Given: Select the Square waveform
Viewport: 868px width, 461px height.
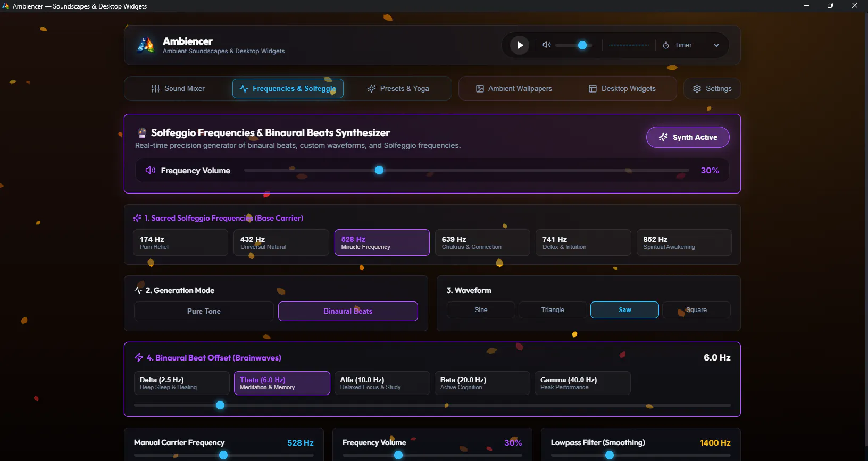Looking at the screenshot, I should [696, 310].
